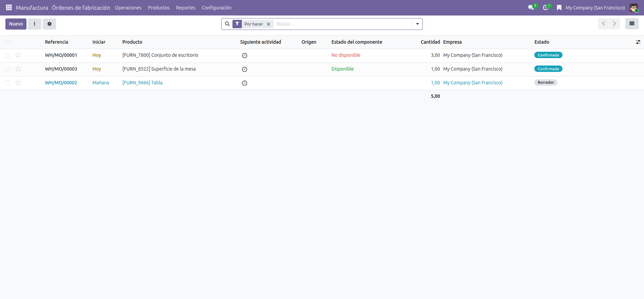Screen dimensions: 644x299
Task: Click the gear actions icon beside Nuevo
Action: pyautogui.click(x=49, y=24)
